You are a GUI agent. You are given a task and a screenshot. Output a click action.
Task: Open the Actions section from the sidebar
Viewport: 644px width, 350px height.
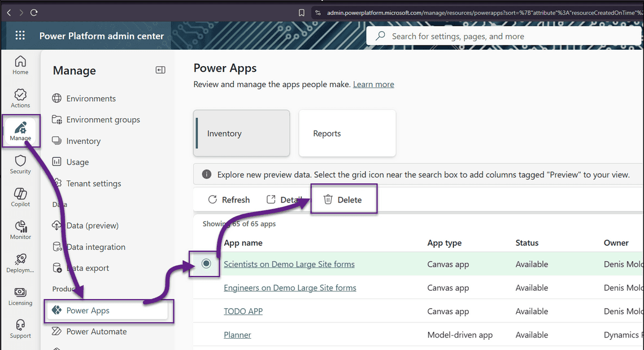(20, 97)
